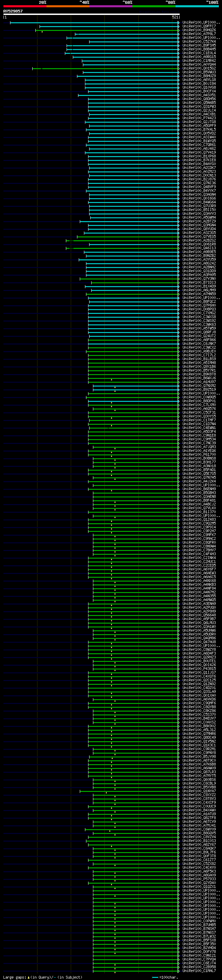Open hit UniRef100_A7P8L7
This screenshot has width=222, height=980.
click(199, 34)
